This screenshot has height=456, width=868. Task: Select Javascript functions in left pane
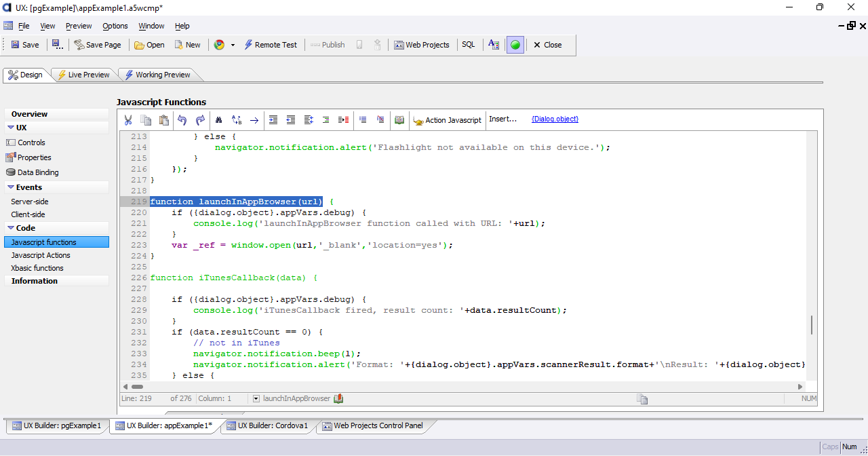[56, 242]
